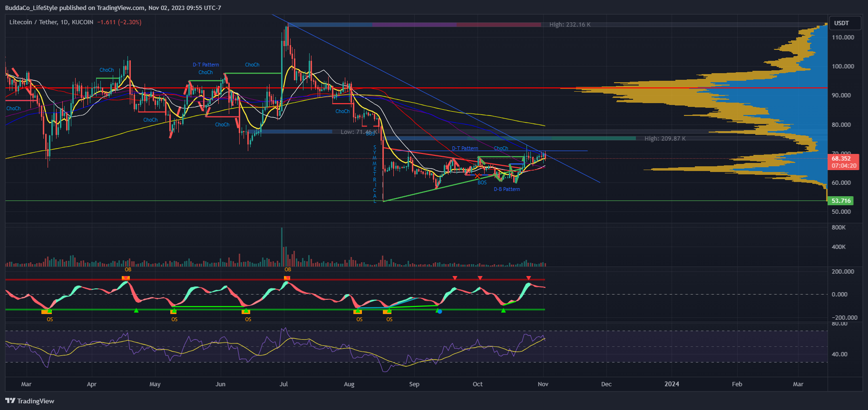Click 200.000 on the oscillator scale
868x410 pixels.
pyautogui.click(x=843, y=271)
